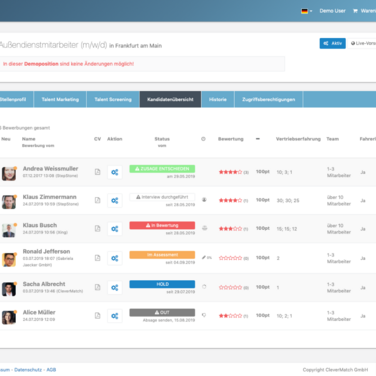Image resolution: width=376 pixels, height=376 pixels.
Task: Open candidate name Andrea Weissmuller
Action: click(x=50, y=169)
